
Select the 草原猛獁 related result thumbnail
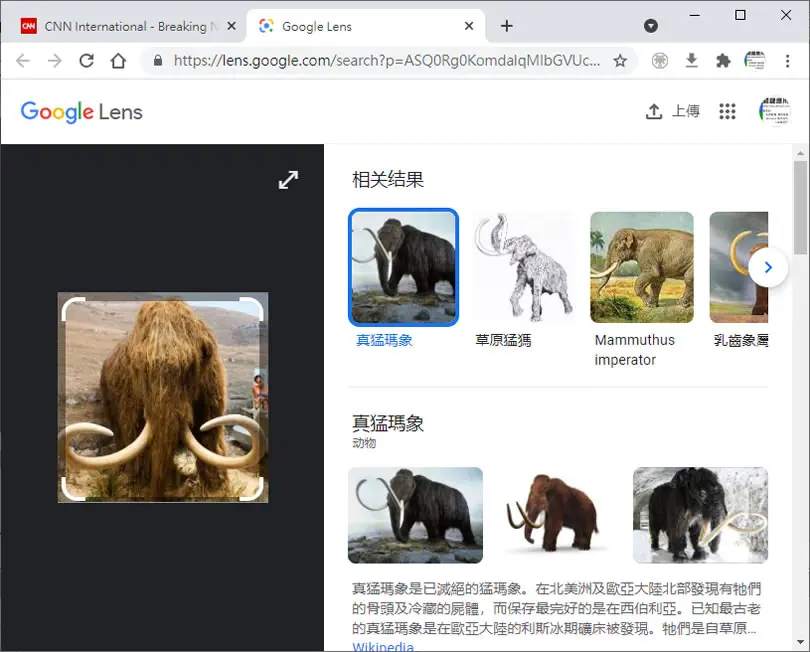tap(523, 268)
